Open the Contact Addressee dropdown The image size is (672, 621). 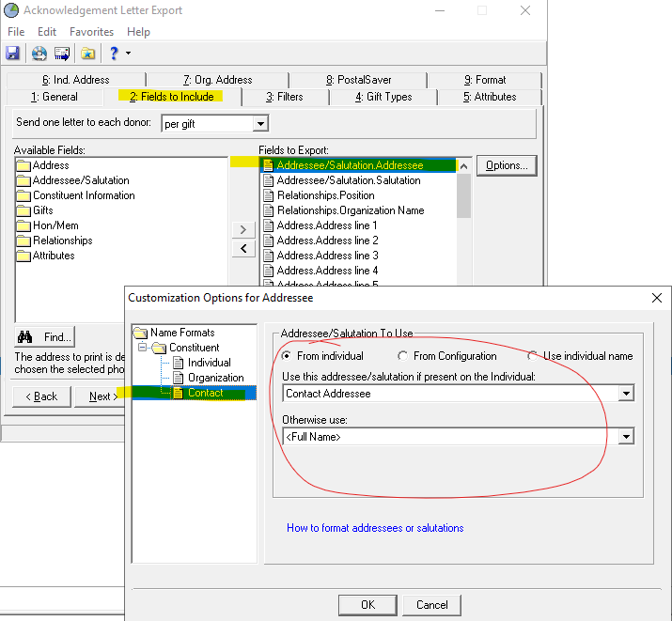pyautogui.click(x=626, y=394)
